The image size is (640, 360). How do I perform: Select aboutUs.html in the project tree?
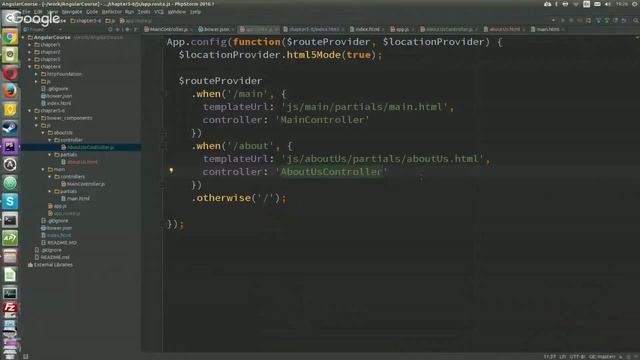[x=82, y=162]
